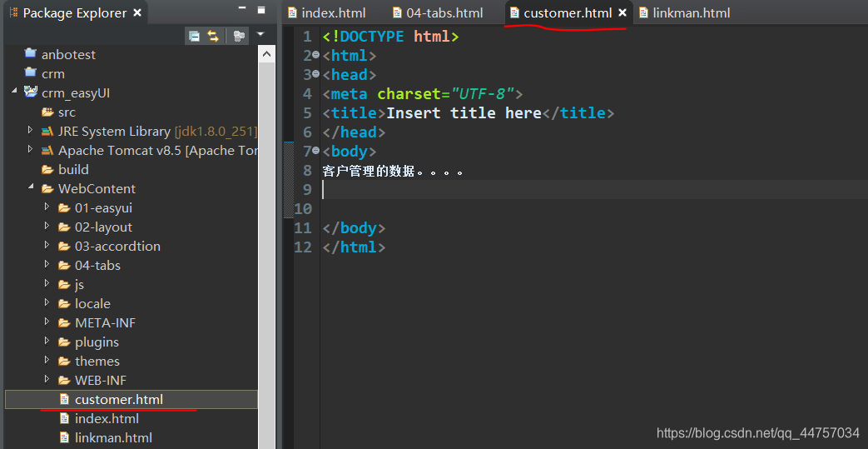Expand the WEB-INF folder

pos(47,378)
